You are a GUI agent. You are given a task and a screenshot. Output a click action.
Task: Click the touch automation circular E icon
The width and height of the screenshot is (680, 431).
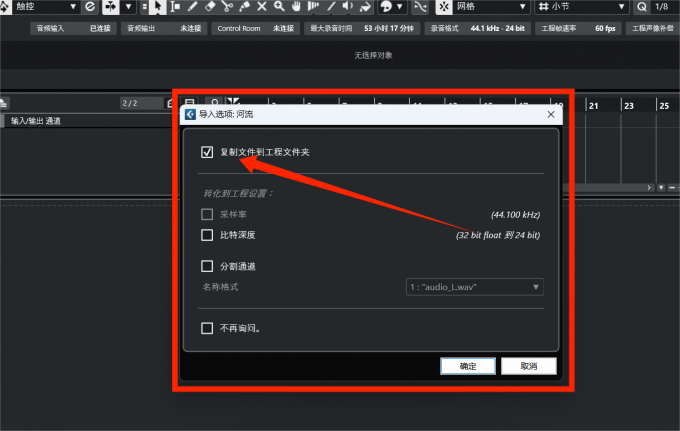coord(90,7)
